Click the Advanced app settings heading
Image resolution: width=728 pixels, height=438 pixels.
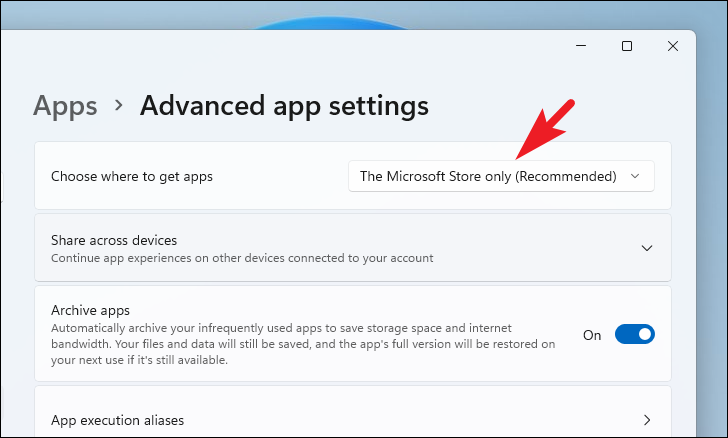point(284,105)
